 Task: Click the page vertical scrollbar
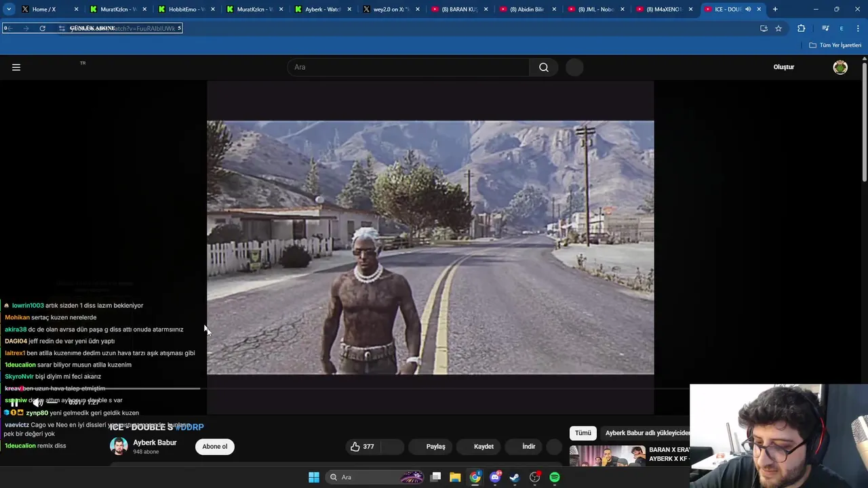(865, 122)
